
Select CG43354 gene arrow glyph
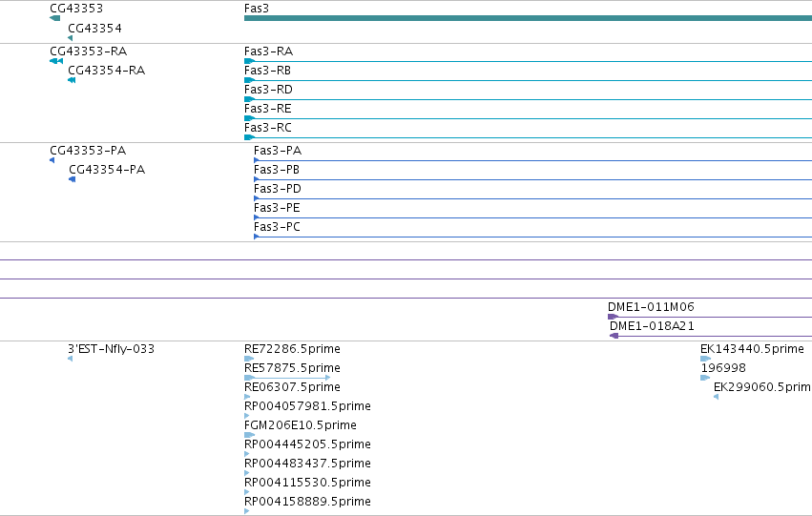point(71,38)
